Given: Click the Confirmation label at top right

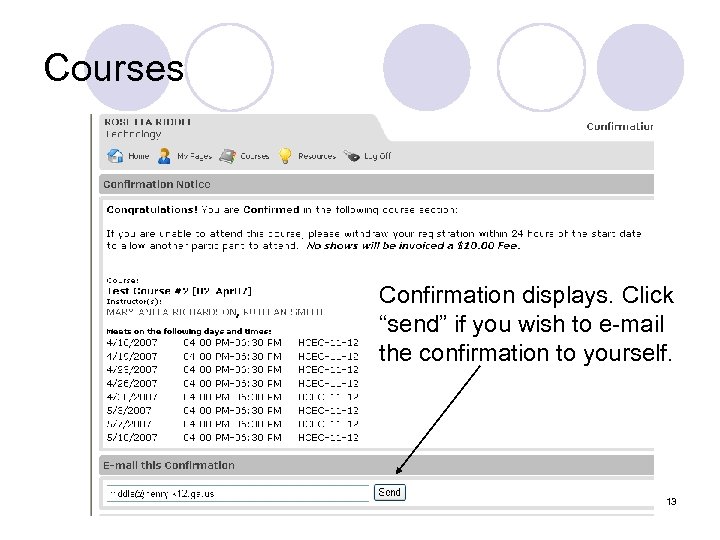Looking at the screenshot, I should 620,126.
